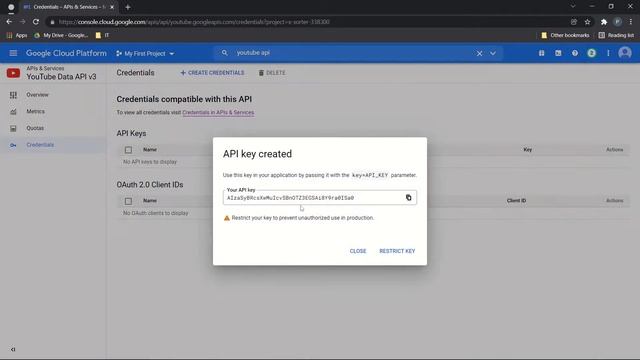Open the header's three-dot settings menu
Image resolution: width=640 pixels, height=360 pixels.
coord(608,53)
